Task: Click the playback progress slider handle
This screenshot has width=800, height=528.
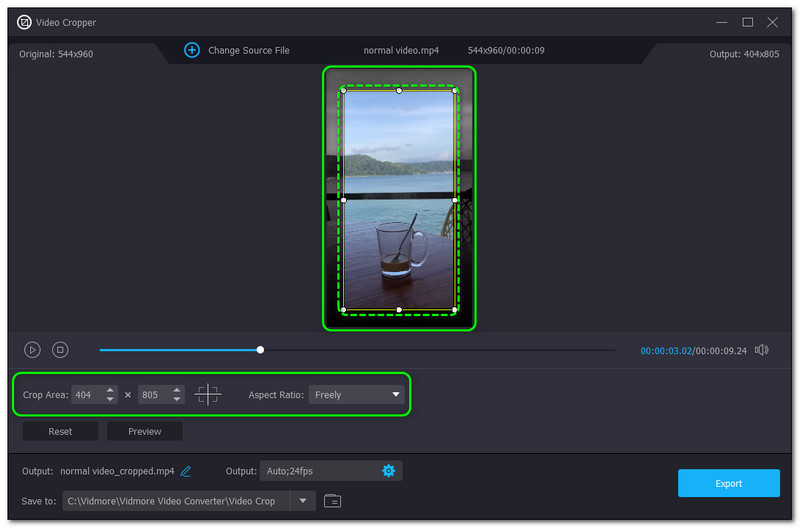Action: click(261, 350)
